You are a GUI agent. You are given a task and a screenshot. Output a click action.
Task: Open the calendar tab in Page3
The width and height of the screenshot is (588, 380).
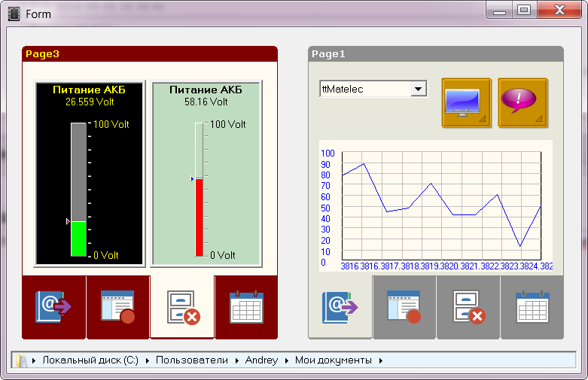pyautogui.click(x=246, y=307)
